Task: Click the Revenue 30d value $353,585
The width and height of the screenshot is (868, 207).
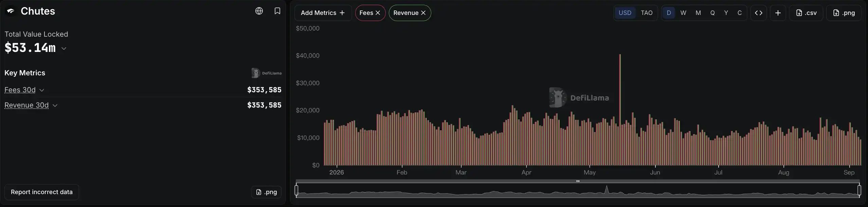Action: pos(264,105)
